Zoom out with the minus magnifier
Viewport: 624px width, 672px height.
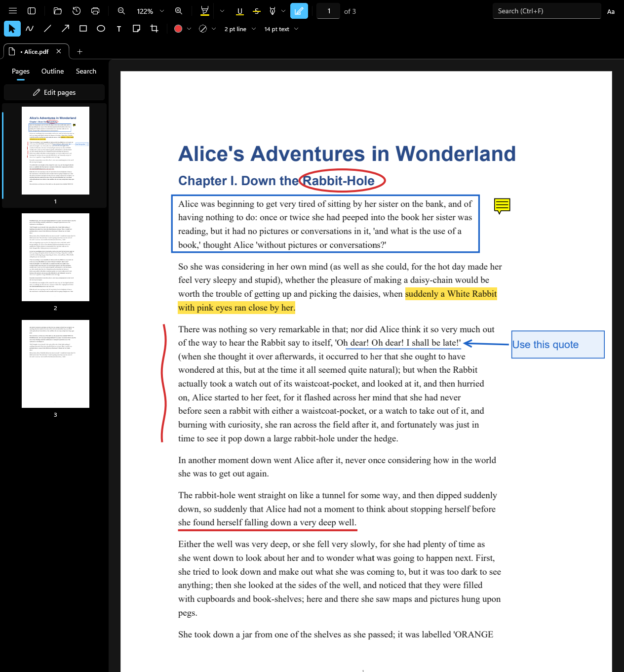tap(121, 11)
